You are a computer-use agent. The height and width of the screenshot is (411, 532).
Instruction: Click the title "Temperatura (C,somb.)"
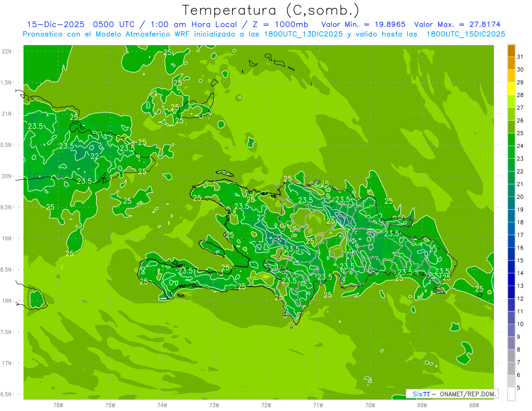(x=271, y=10)
